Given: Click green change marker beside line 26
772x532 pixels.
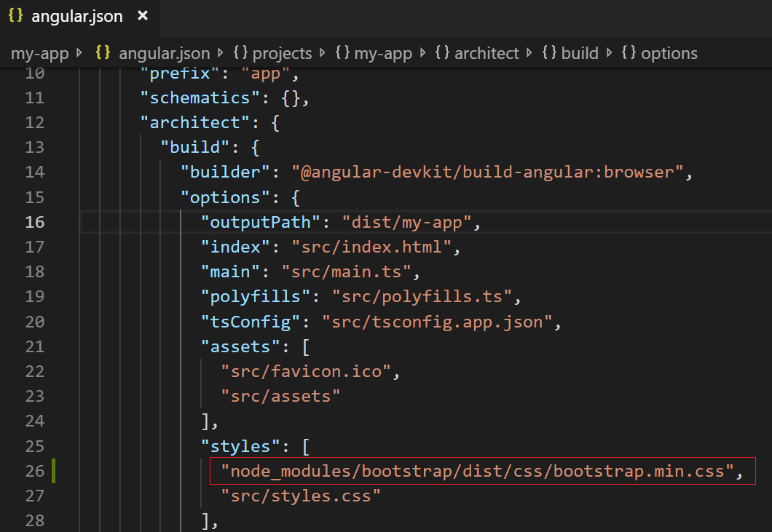Looking at the screenshot, I should coord(53,471).
